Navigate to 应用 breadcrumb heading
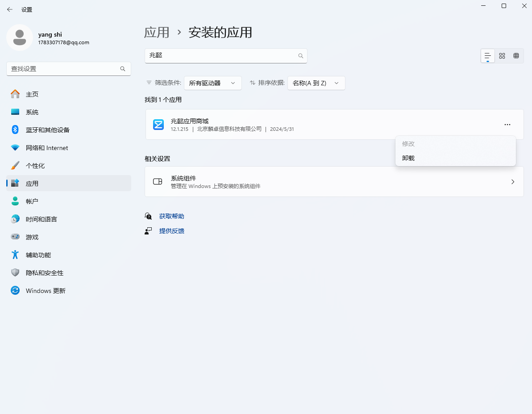The width and height of the screenshot is (532, 414). coord(157,33)
